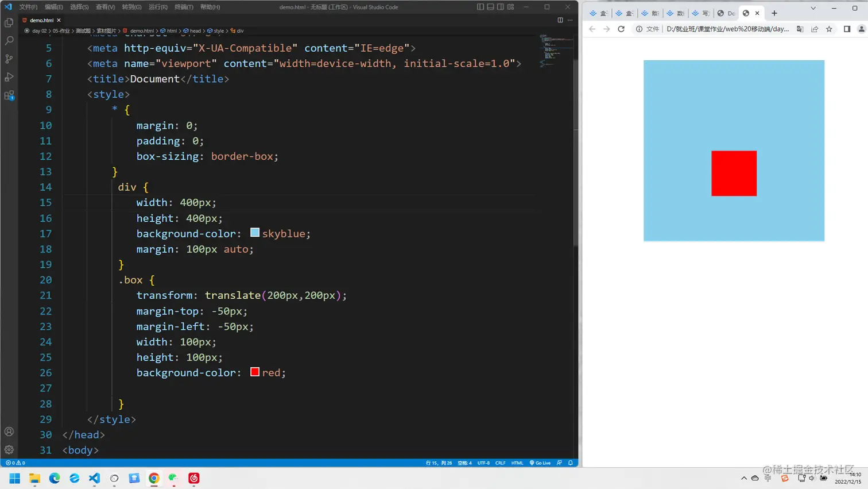This screenshot has height=489, width=868.
Task: Click the share page icon in Chrome
Action: [x=815, y=29]
